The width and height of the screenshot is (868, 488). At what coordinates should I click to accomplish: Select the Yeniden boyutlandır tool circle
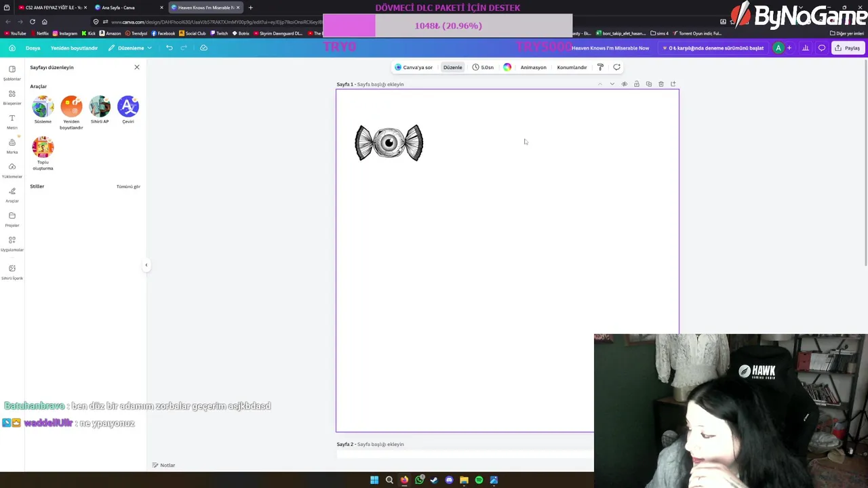(x=71, y=106)
